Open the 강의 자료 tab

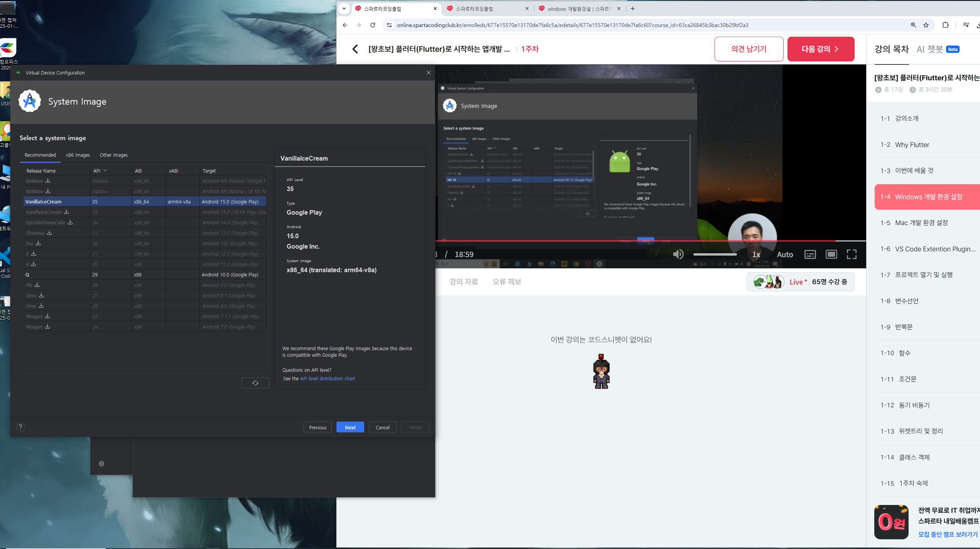click(x=463, y=282)
